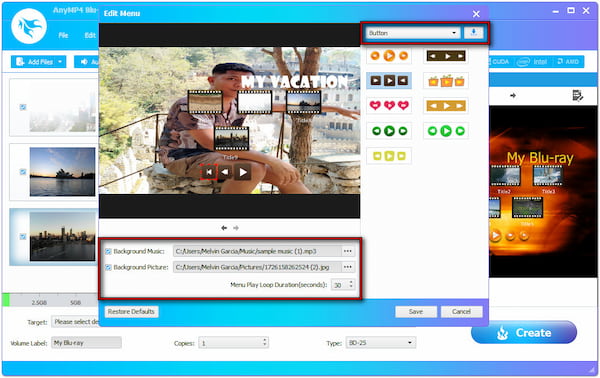
Task: Choose the bright green round button style
Action: tap(446, 131)
